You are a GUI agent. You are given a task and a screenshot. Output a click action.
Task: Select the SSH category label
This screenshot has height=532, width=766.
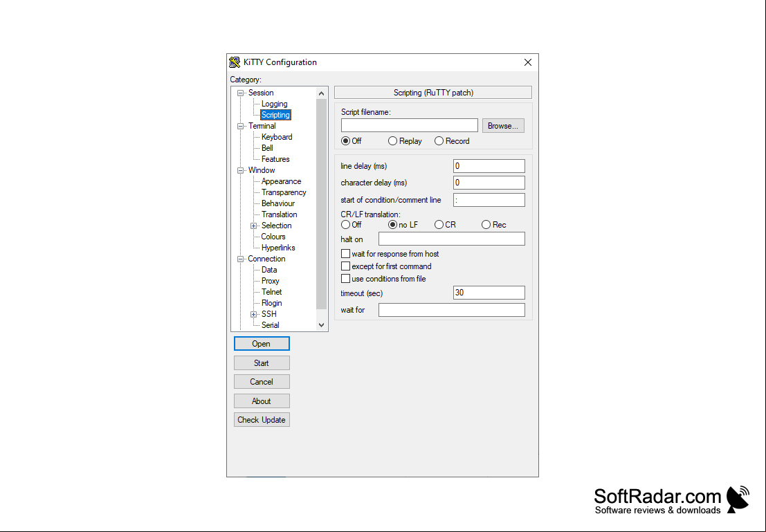click(x=268, y=314)
